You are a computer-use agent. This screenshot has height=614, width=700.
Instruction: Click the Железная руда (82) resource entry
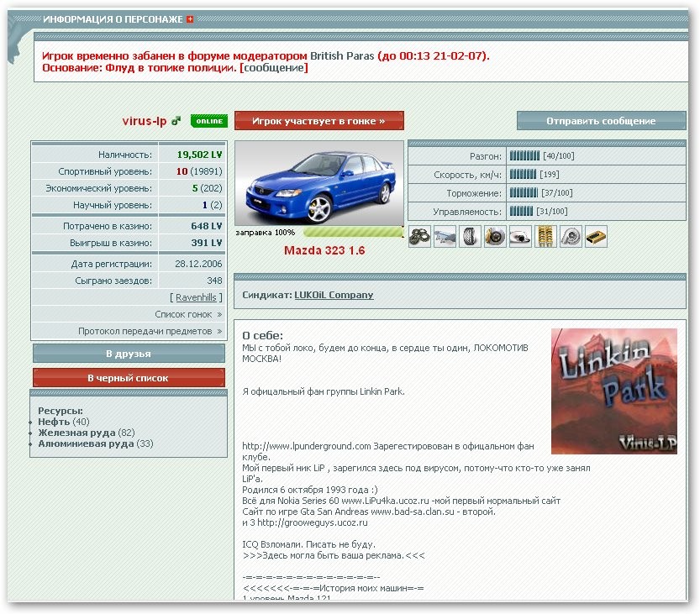tap(87, 433)
